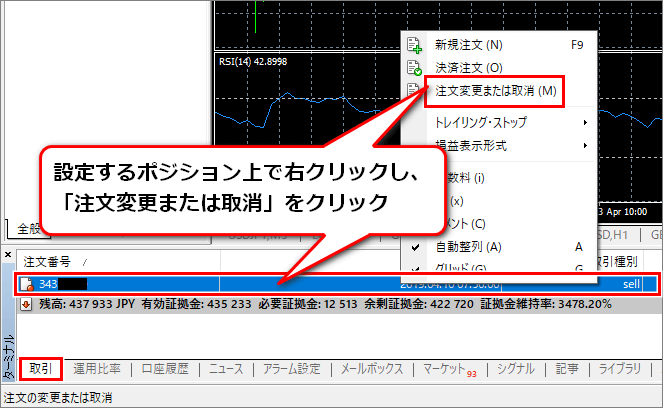The image size is (663, 408).
Task: Open the シグナル tab
Action: (516, 369)
